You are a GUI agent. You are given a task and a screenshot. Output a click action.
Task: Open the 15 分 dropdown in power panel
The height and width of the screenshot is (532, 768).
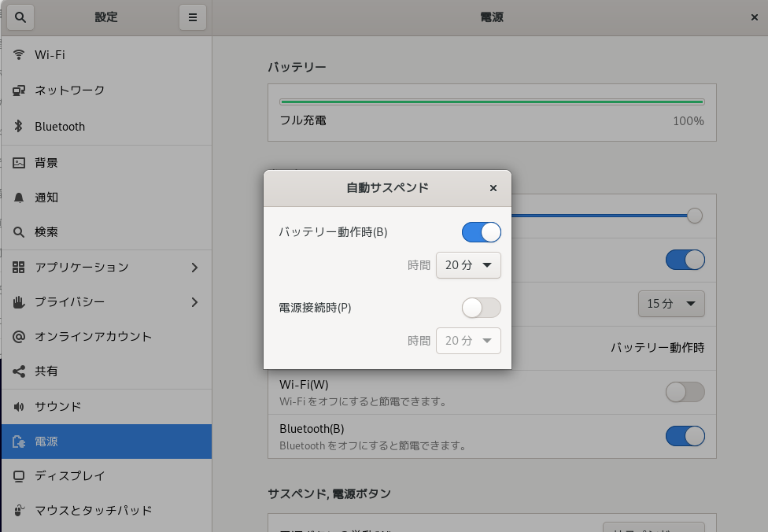(671, 304)
